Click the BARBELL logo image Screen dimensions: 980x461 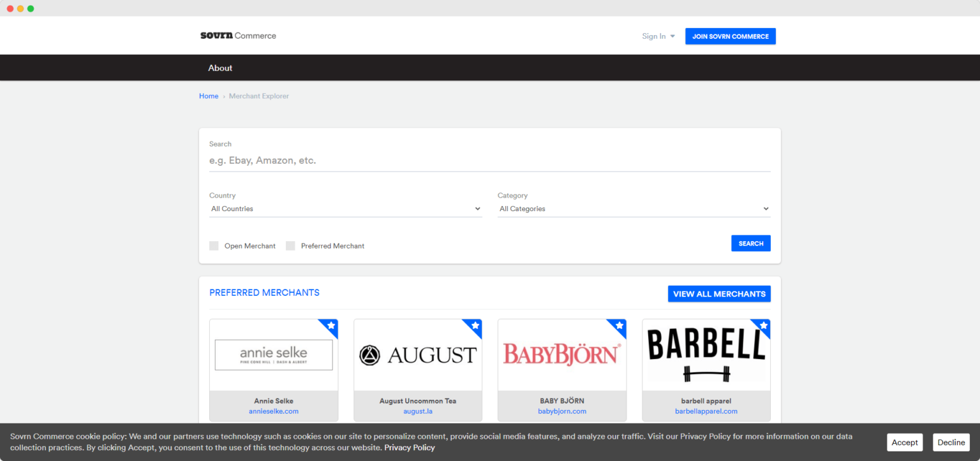pyautogui.click(x=706, y=355)
